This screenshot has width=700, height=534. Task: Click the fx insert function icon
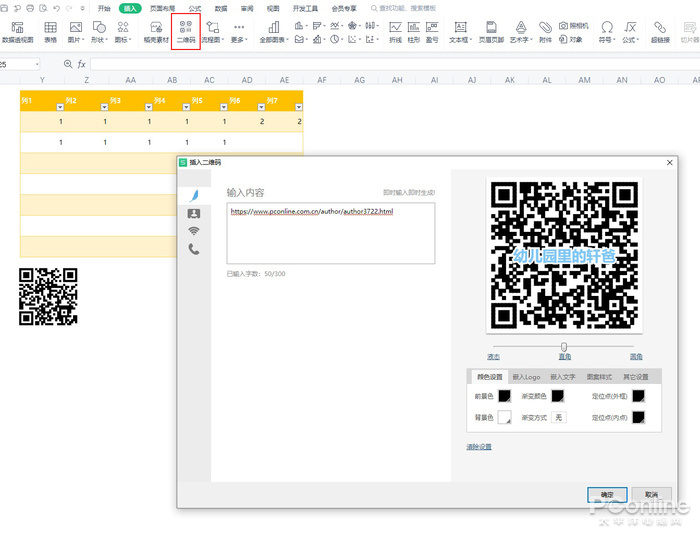(81, 64)
